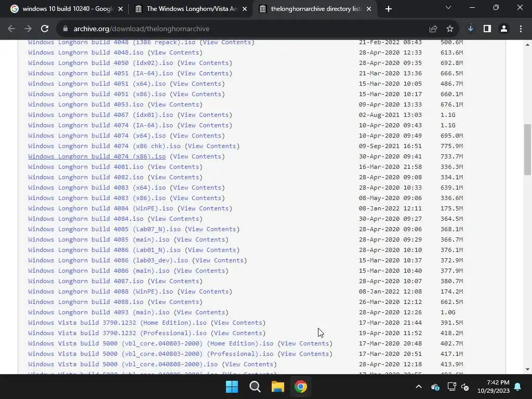The image size is (532, 399).
Task: Download Longhorn build 4074 (x86).iso
Action: tap(97, 156)
